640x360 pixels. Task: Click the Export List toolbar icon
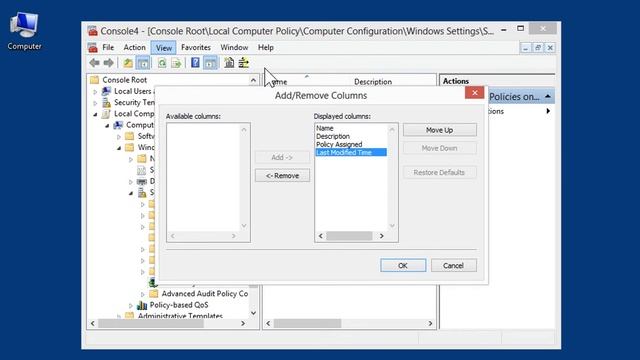tap(176, 63)
